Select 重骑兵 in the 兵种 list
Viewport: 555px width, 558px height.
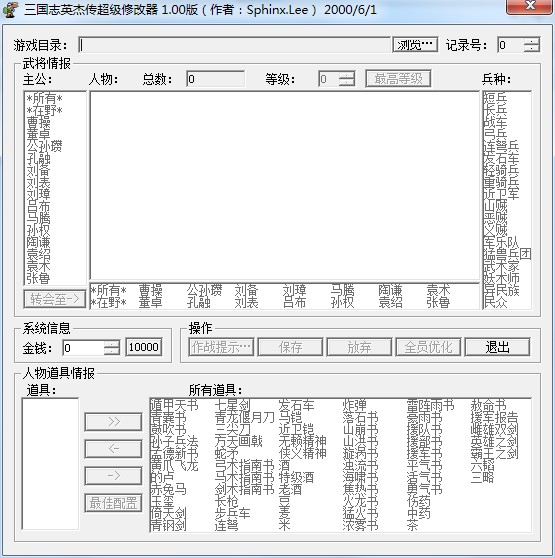coord(501,182)
